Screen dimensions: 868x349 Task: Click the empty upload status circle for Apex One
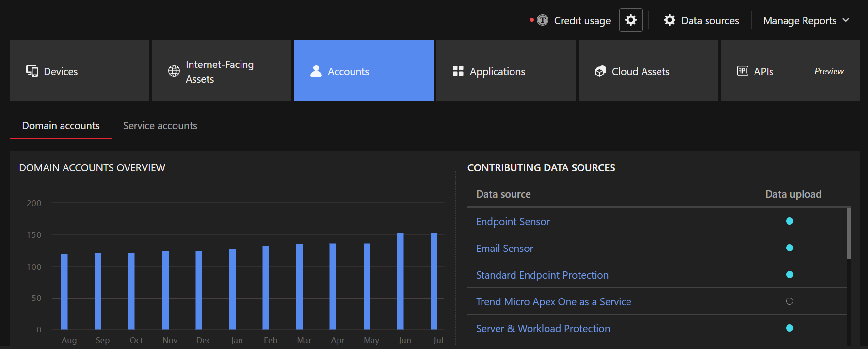(x=789, y=301)
